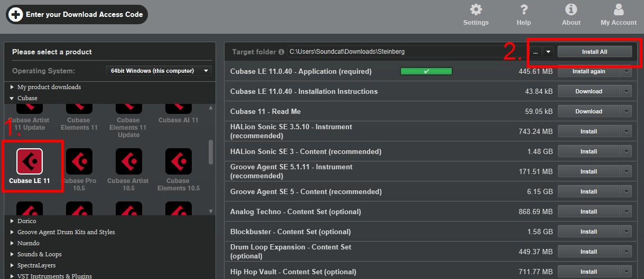The width and height of the screenshot is (644, 279).
Task: Install Analog Techno Content Set
Action: (589, 211)
